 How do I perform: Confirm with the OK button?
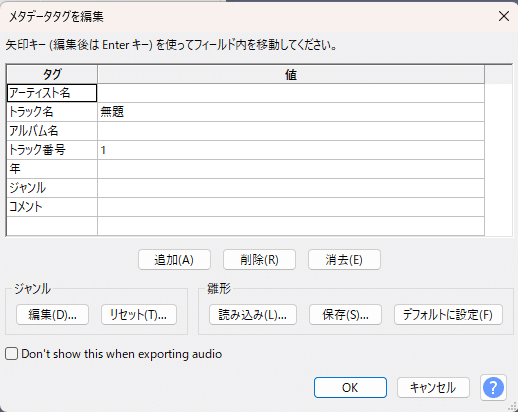[x=350, y=388]
